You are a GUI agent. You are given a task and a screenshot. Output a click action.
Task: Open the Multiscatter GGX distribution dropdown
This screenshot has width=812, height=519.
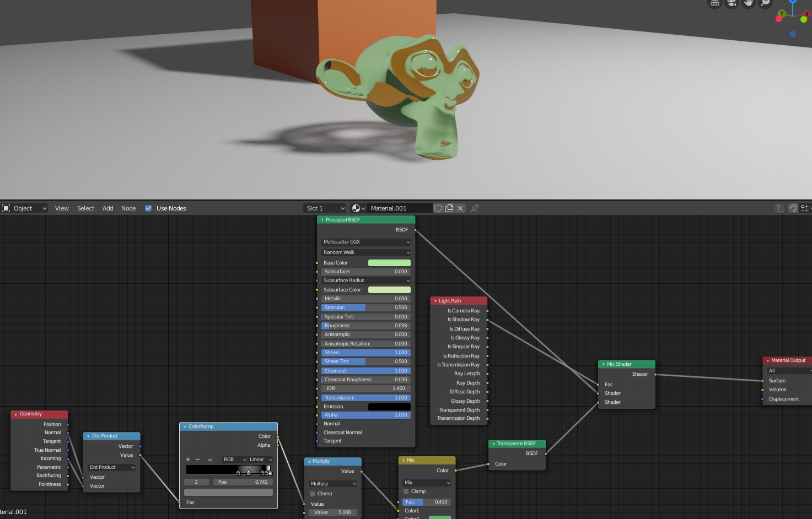tap(366, 242)
